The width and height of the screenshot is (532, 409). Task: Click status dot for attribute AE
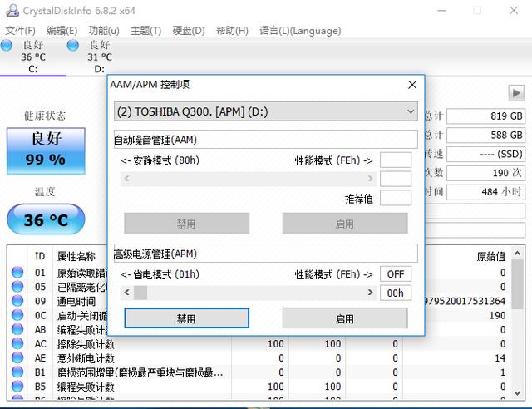point(17,357)
